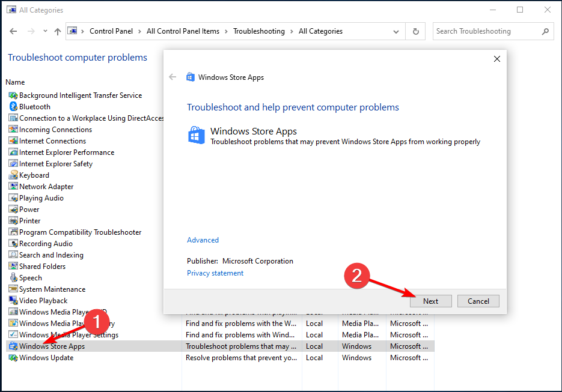Click the back arrow in Explorer toolbar

coord(13,31)
